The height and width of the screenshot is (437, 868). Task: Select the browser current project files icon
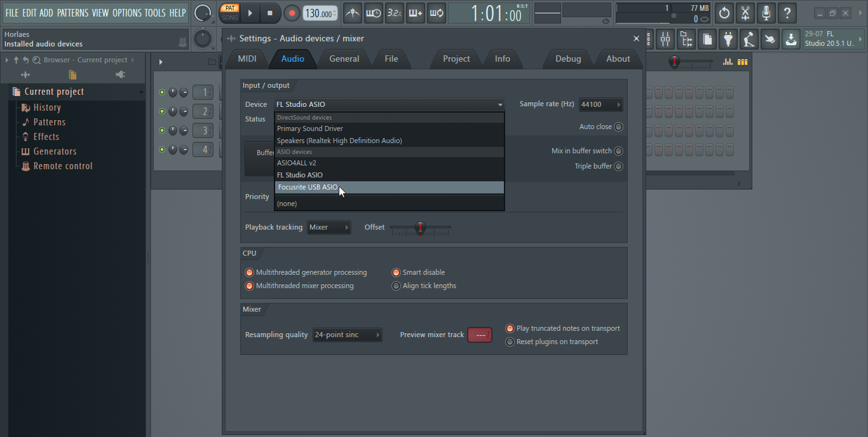click(x=72, y=74)
